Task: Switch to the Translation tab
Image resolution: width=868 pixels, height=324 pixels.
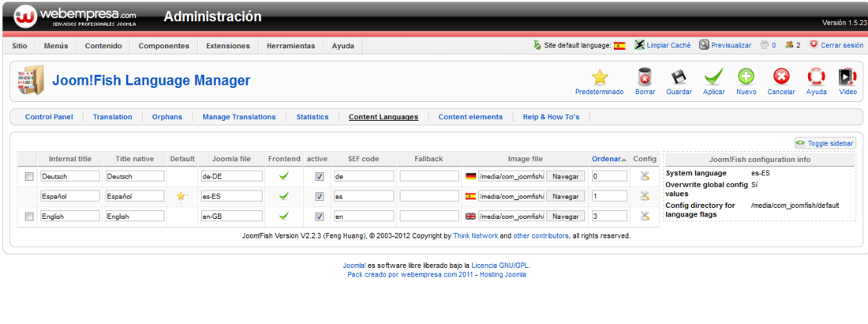Action: 112,117
